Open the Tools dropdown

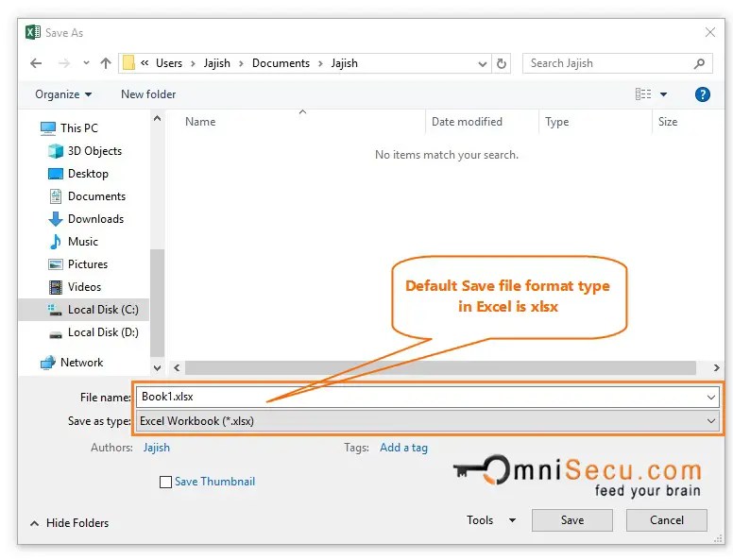click(491, 520)
